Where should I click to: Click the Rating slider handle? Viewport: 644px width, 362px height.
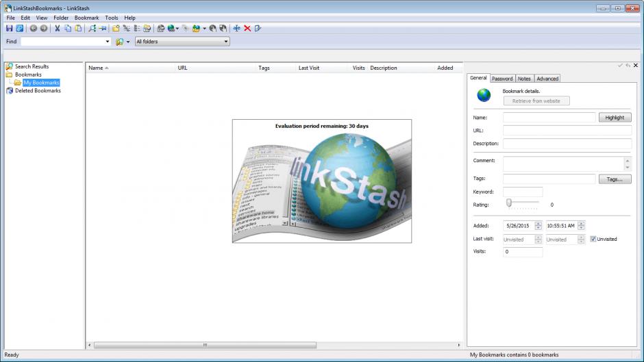509,203
